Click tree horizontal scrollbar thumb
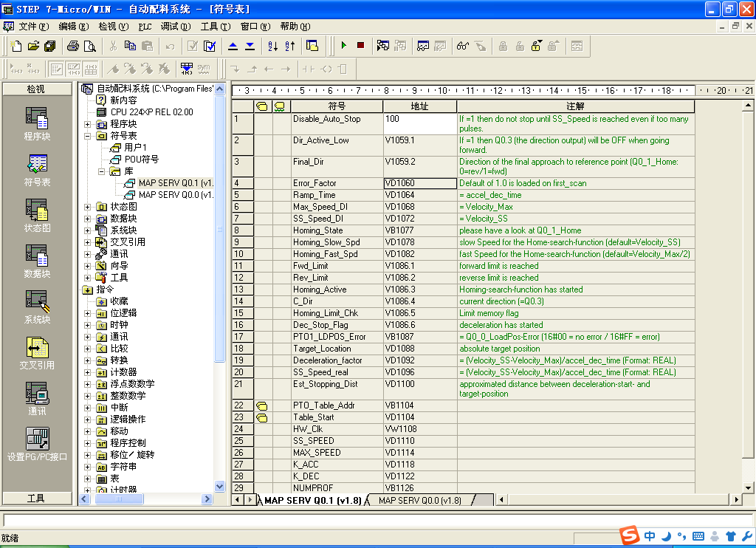Image resolution: width=756 pixels, height=548 pixels. 119,499
